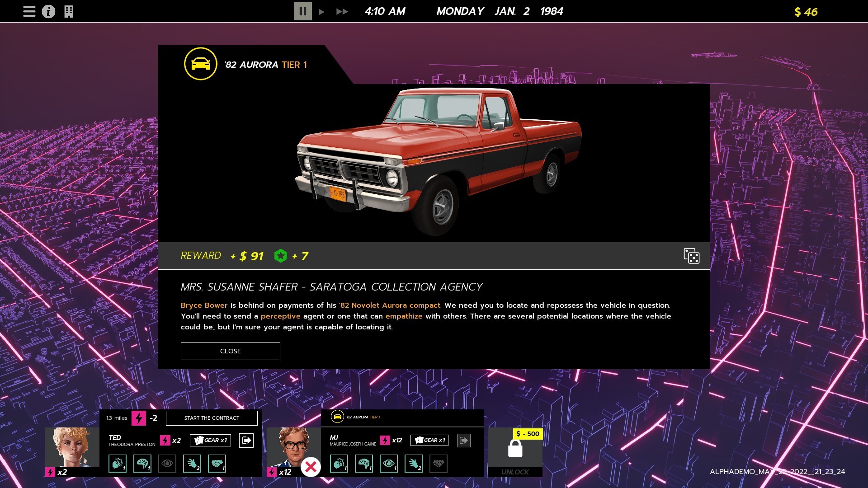Click Ted's handshake empathy skill icon
Viewport: 868px width, 488px height.
[217, 464]
